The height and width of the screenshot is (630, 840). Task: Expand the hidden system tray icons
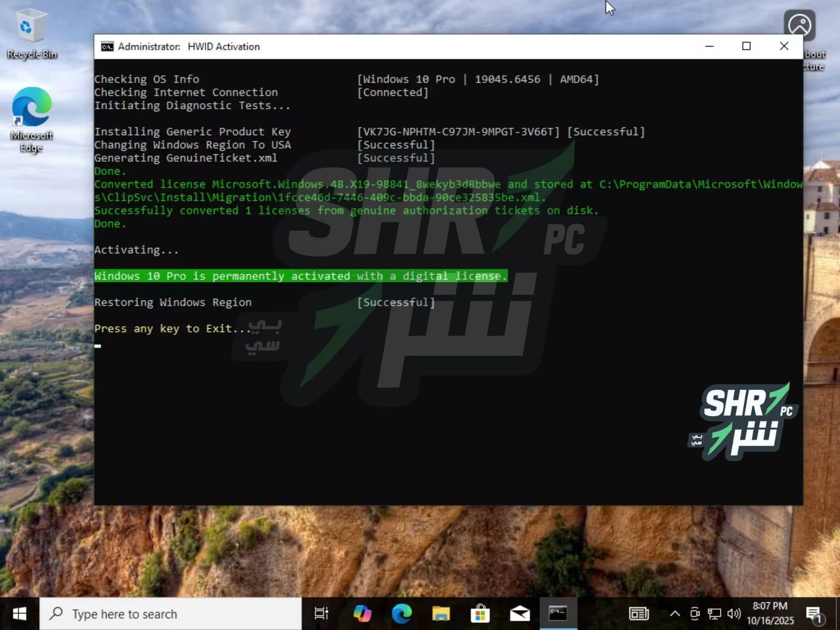675,614
